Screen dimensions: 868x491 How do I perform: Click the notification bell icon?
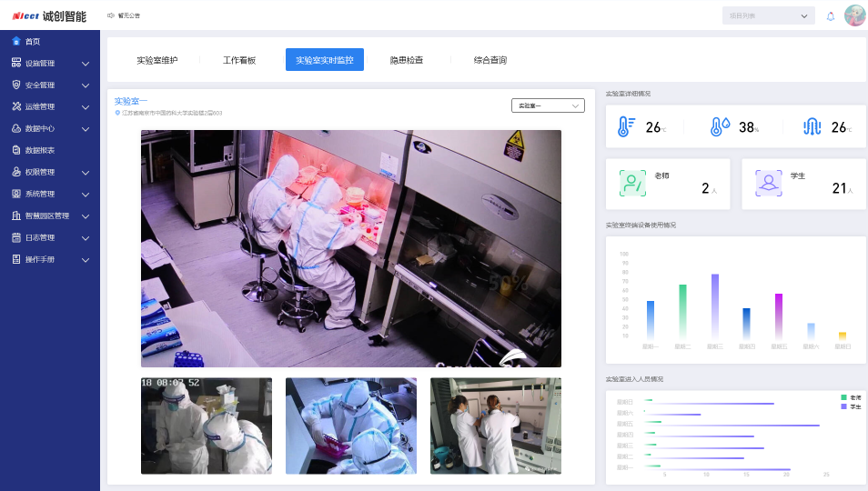pyautogui.click(x=830, y=16)
